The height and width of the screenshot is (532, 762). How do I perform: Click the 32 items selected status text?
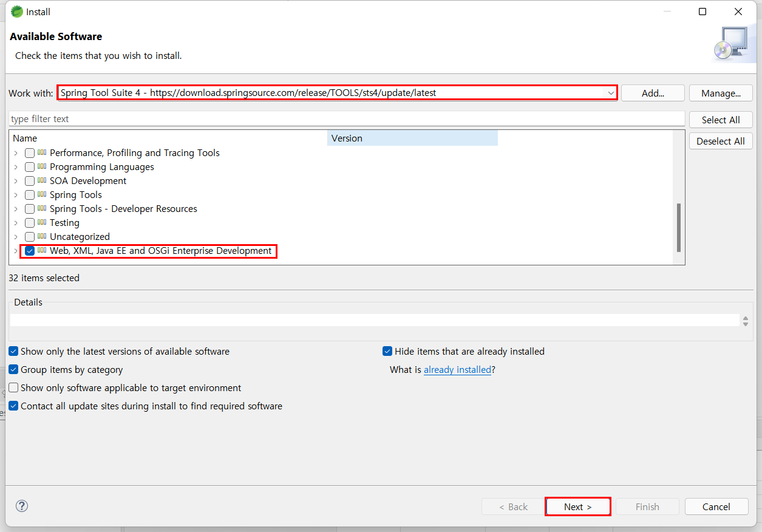click(x=44, y=278)
